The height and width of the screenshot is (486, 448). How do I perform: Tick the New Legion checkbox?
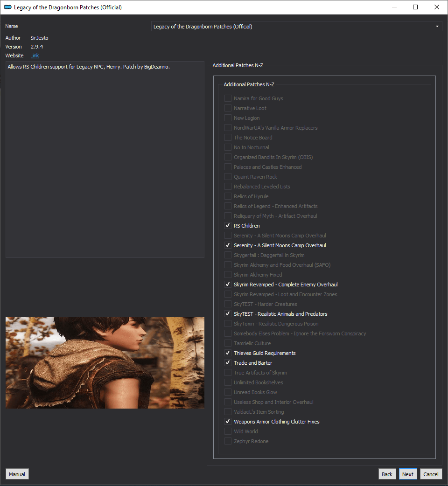(228, 118)
